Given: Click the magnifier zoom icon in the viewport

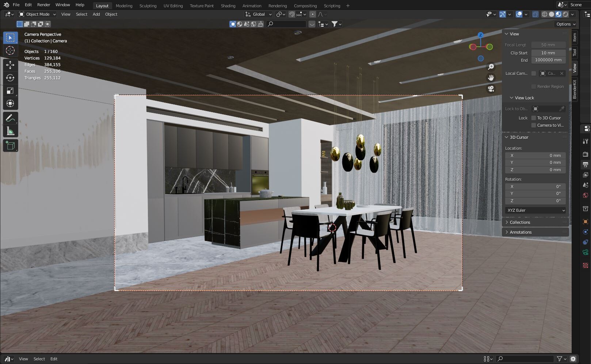Looking at the screenshot, I should (491, 67).
